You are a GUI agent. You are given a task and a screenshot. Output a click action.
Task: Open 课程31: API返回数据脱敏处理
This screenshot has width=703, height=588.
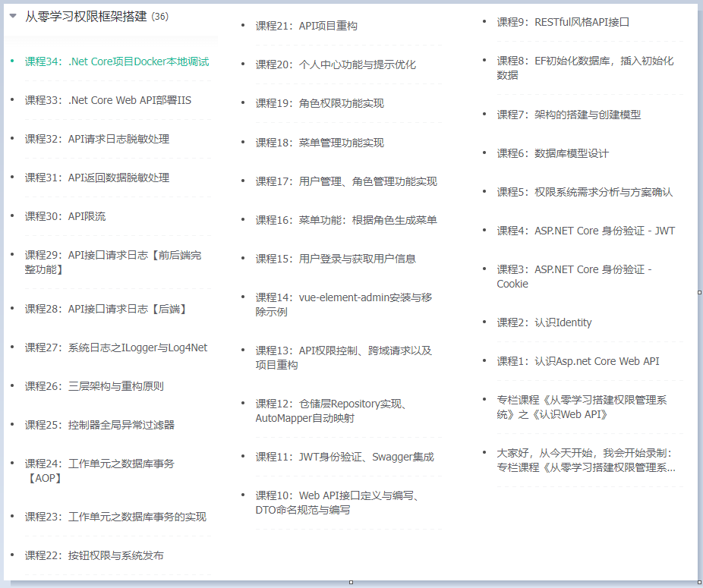point(97,178)
